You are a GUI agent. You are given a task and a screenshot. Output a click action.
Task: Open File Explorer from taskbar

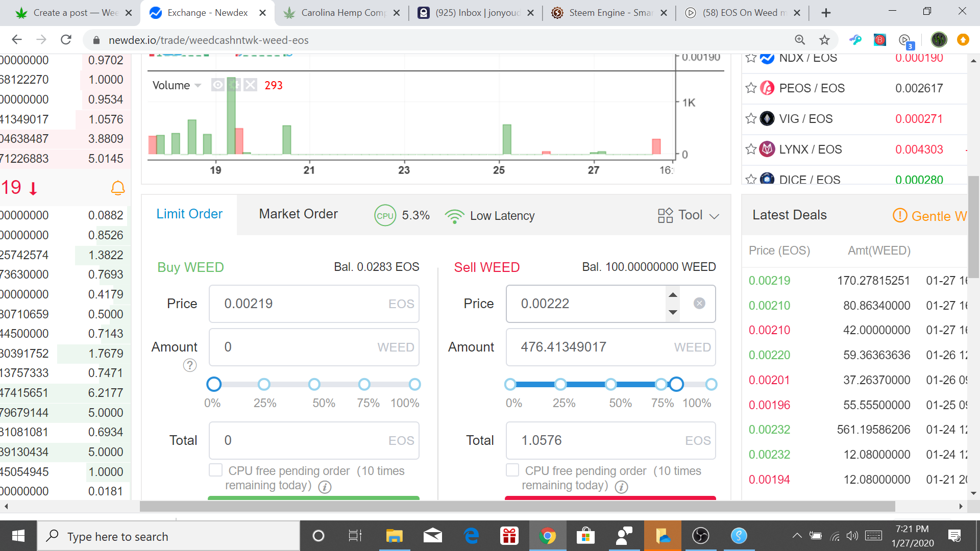[x=394, y=536]
